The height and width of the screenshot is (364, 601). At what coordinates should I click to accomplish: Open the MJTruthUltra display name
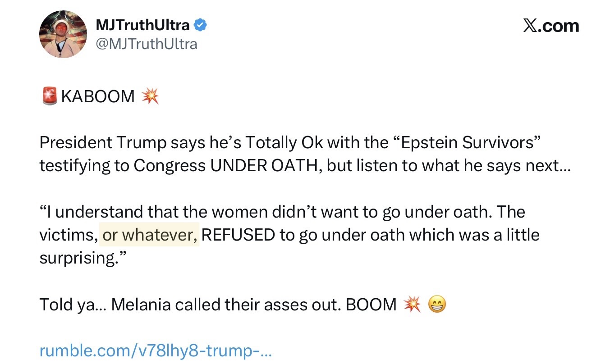pyautogui.click(x=142, y=26)
